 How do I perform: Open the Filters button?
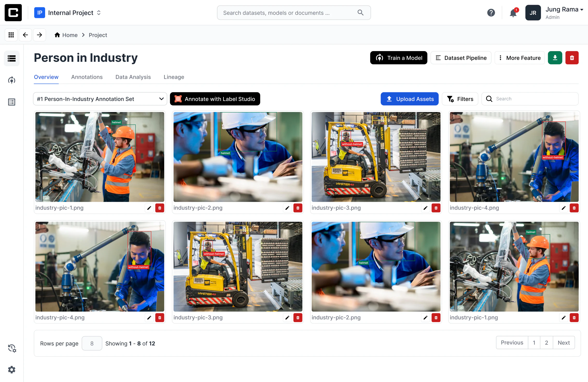460,99
